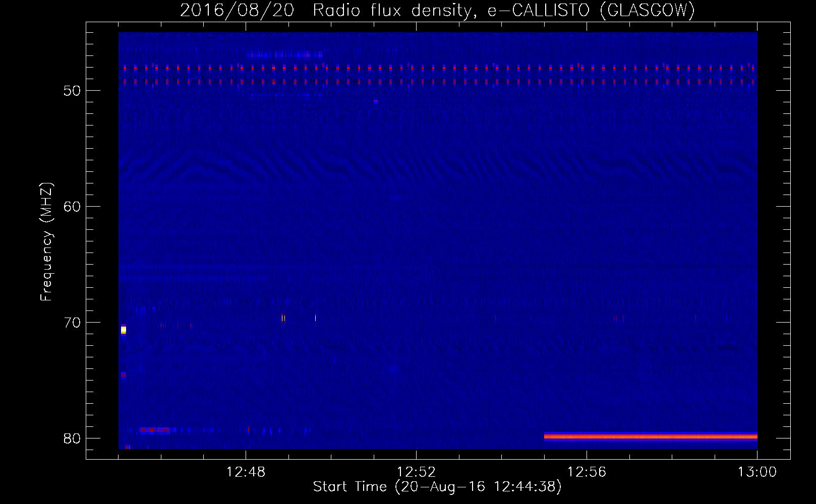816x504 pixels.
Task: Click the 13:00 time tick label
Action: (x=757, y=472)
